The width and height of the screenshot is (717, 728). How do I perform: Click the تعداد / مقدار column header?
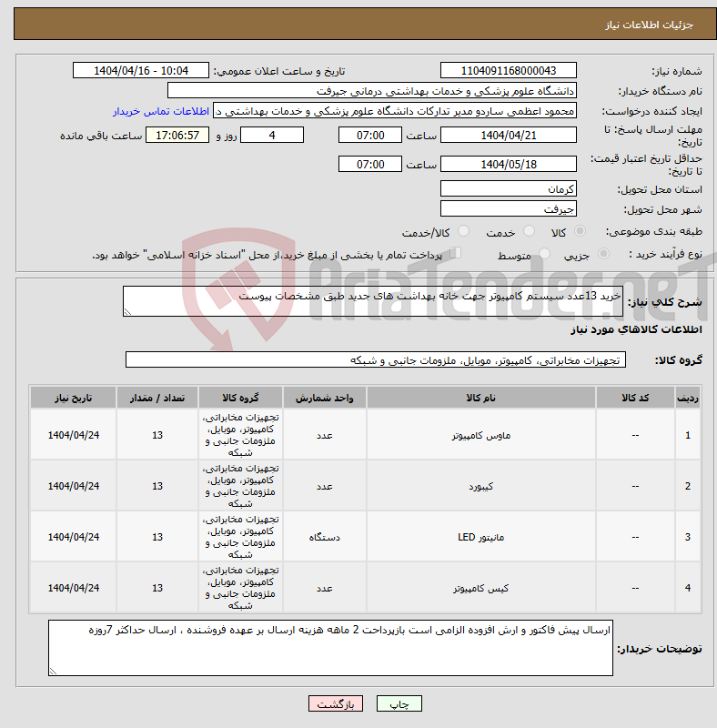click(157, 398)
